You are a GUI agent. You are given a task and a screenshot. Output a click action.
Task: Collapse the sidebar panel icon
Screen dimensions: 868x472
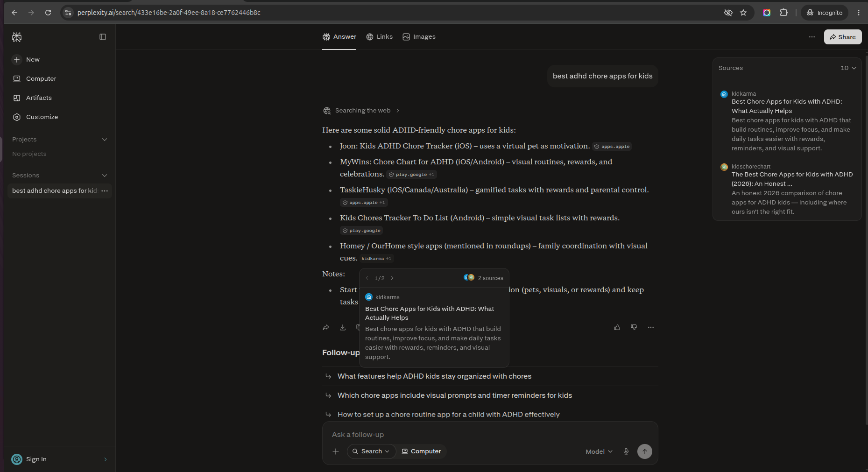coord(103,37)
